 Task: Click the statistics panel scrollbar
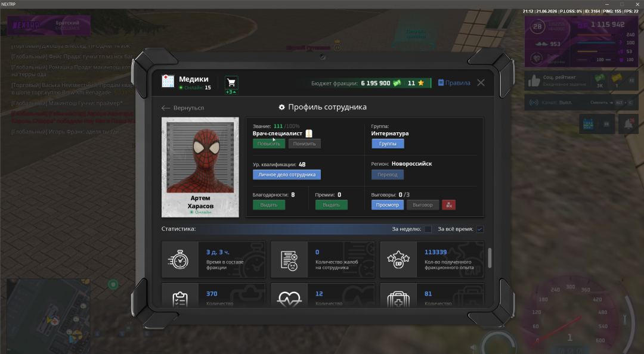click(489, 258)
